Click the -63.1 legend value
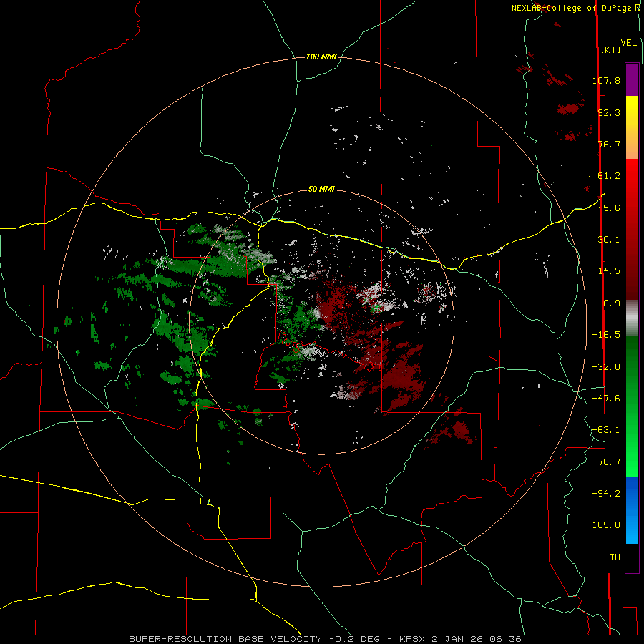644x644 pixels. tap(606, 430)
